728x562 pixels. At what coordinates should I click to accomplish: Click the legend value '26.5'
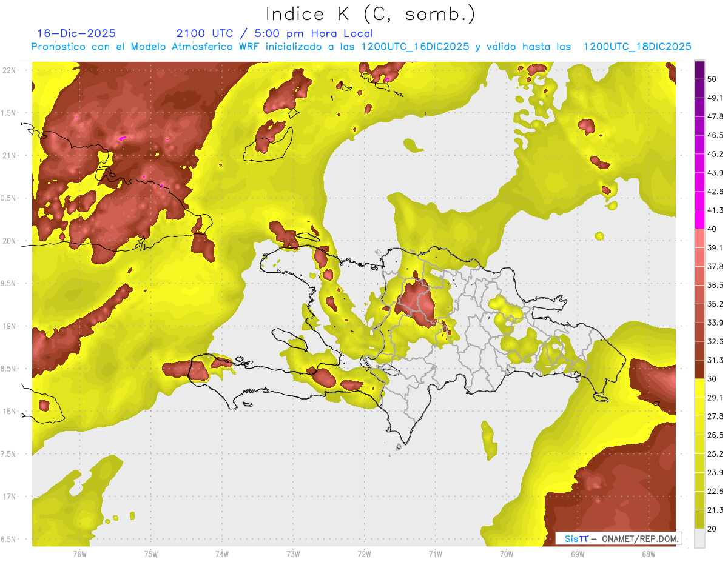tap(715, 435)
